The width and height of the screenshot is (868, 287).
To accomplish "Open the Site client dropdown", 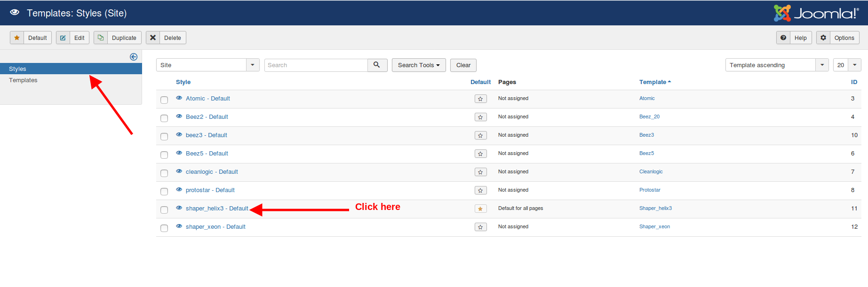I will (x=208, y=65).
